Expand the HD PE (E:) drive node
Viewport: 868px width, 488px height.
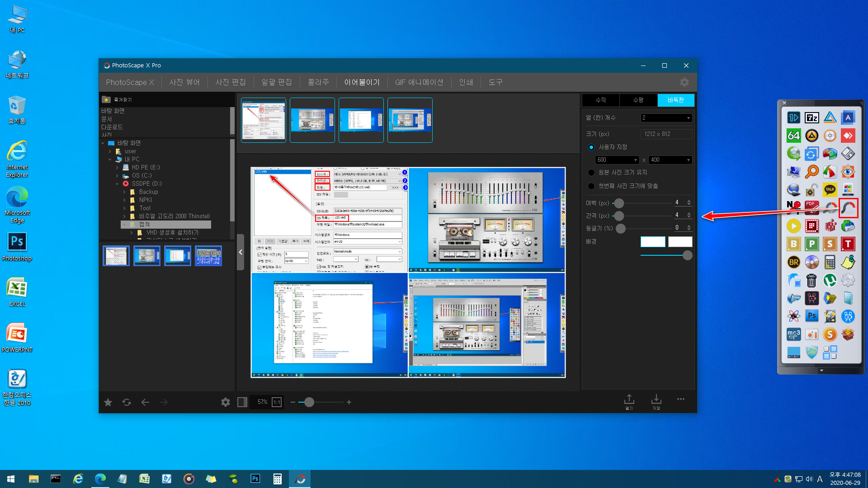pos(117,168)
